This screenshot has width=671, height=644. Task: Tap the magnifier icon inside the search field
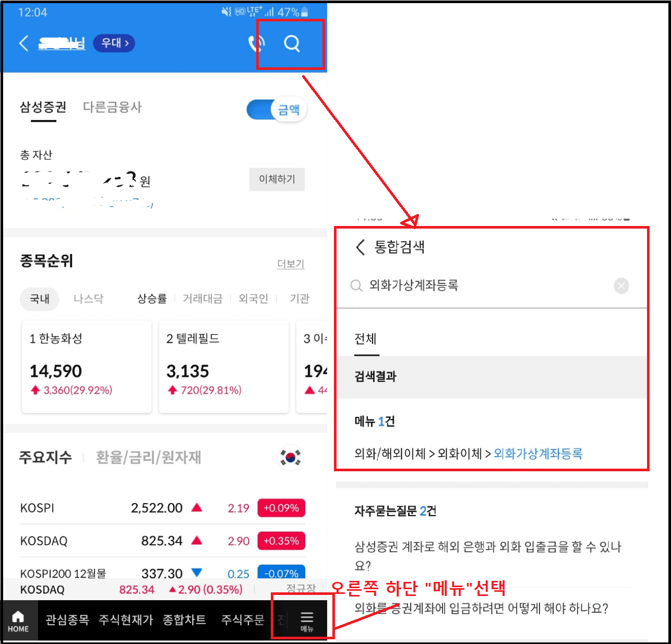pyautogui.click(x=356, y=285)
